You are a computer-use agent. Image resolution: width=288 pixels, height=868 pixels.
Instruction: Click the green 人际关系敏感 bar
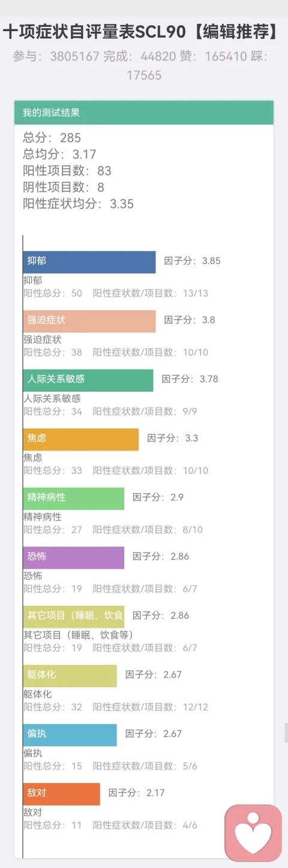tap(88, 380)
